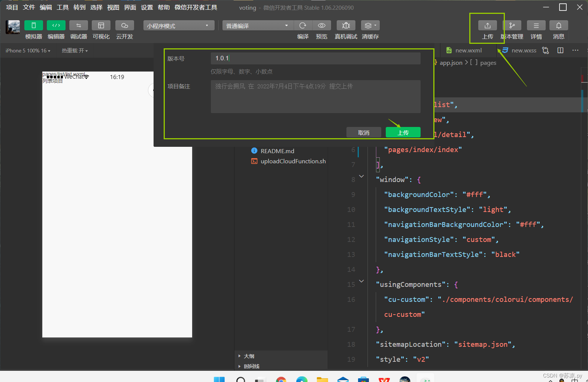588x382 pixels.
Task: Open version management (版本管理)
Action: point(512,25)
